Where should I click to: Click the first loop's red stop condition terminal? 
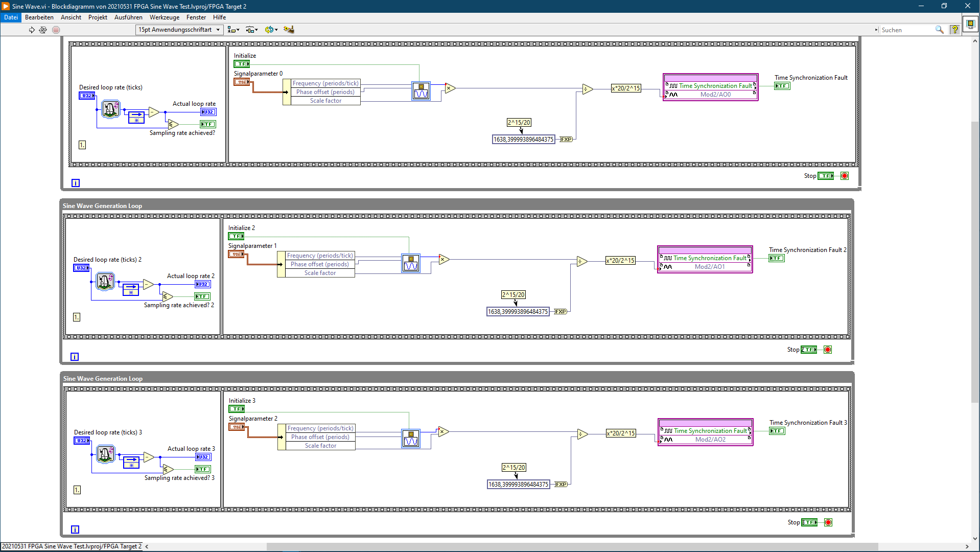845,176
